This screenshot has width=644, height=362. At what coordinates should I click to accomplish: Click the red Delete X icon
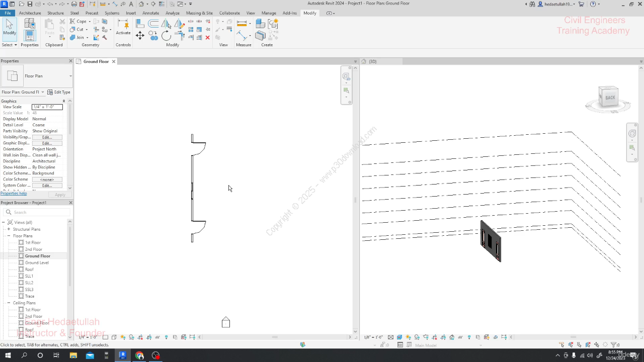[207, 38]
